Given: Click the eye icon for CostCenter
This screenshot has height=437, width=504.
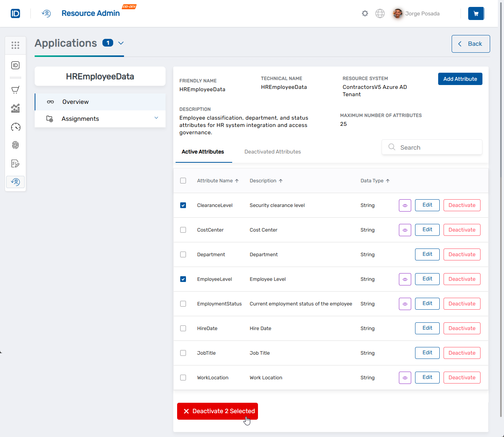Looking at the screenshot, I should click(405, 230).
